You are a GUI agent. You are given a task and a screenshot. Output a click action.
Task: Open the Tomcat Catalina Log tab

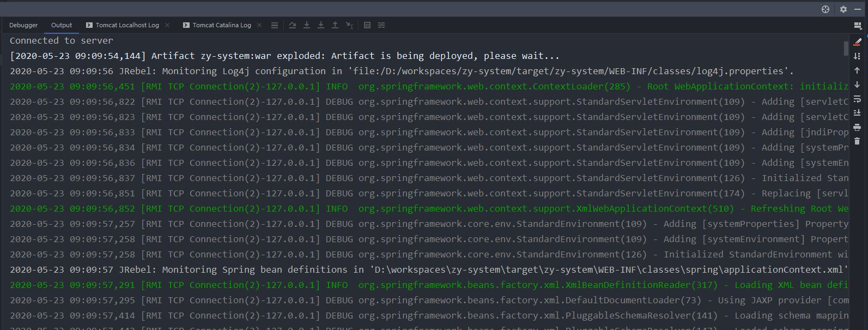tap(217, 25)
